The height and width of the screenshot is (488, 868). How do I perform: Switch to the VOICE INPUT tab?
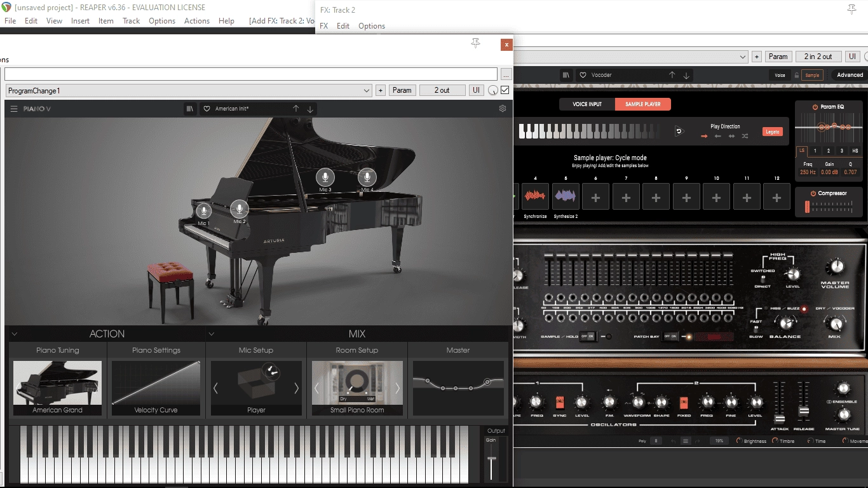coord(587,104)
